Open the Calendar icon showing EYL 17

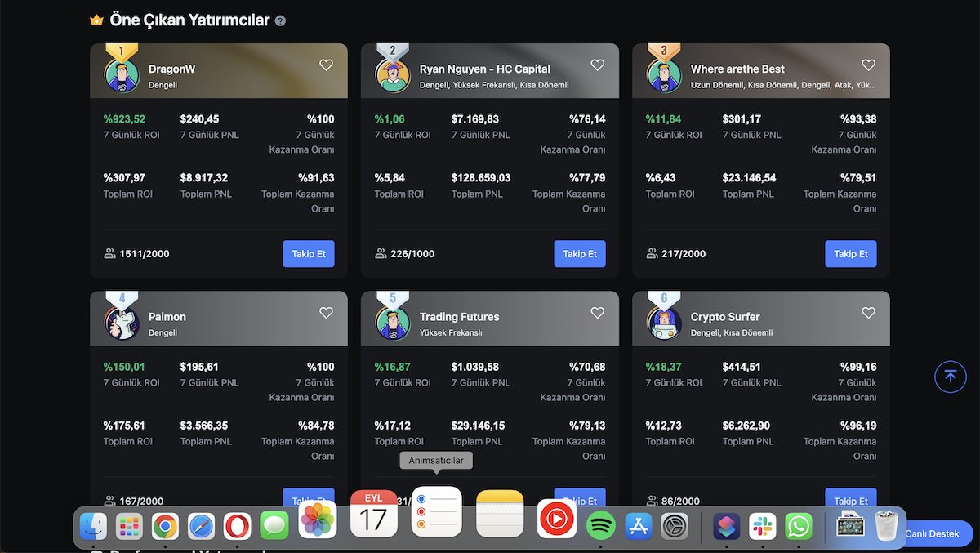[x=374, y=515]
